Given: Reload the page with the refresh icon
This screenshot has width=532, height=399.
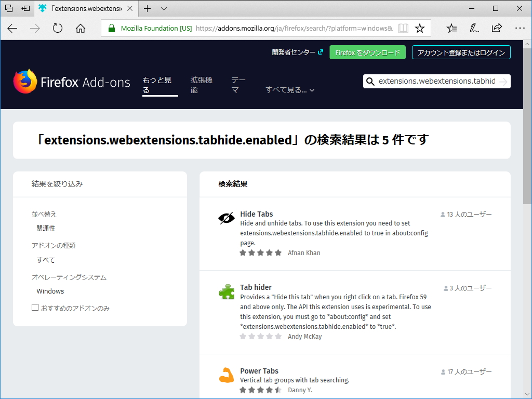Looking at the screenshot, I should click(57, 28).
